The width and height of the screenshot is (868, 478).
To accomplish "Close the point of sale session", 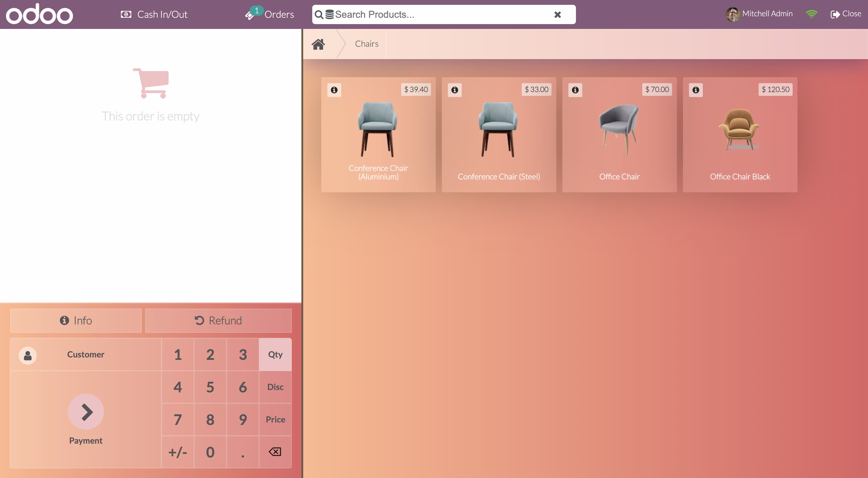I will [x=846, y=14].
